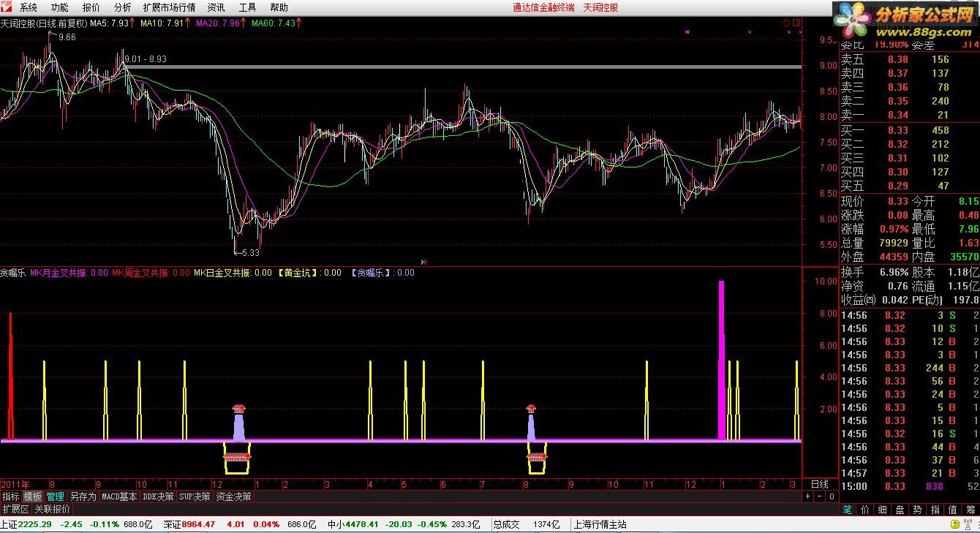
Task: Open the 功能 menu
Action: [60, 7]
